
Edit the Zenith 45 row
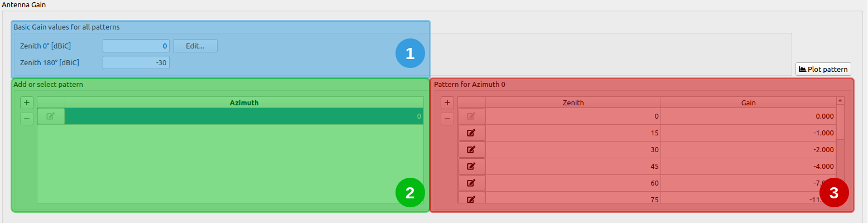471,167
